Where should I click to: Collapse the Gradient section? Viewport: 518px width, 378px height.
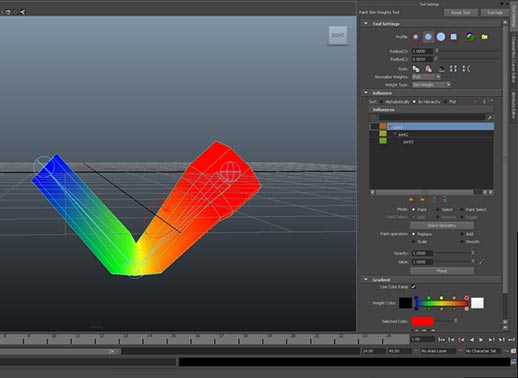[x=366, y=279]
